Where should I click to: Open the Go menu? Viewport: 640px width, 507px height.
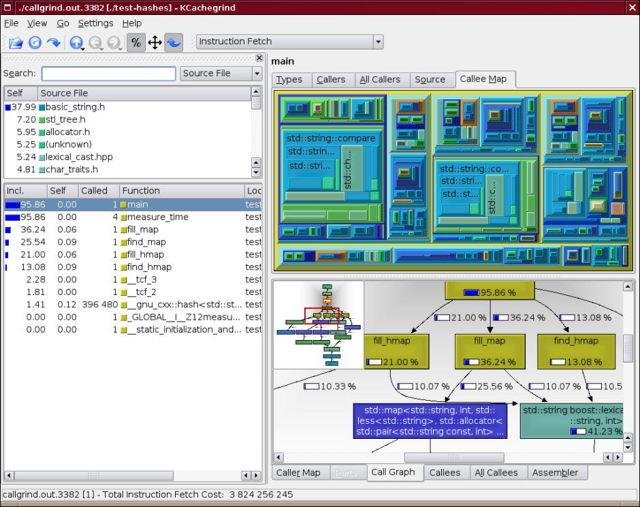(62, 23)
